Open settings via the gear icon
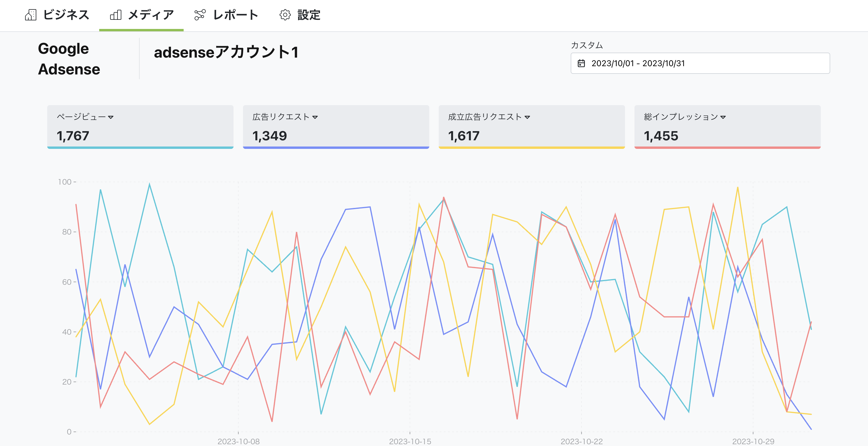This screenshot has width=868, height=446. point(285,15)
